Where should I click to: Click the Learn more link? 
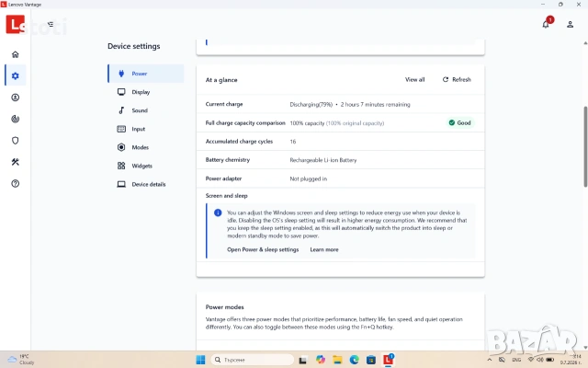(324, 249)
